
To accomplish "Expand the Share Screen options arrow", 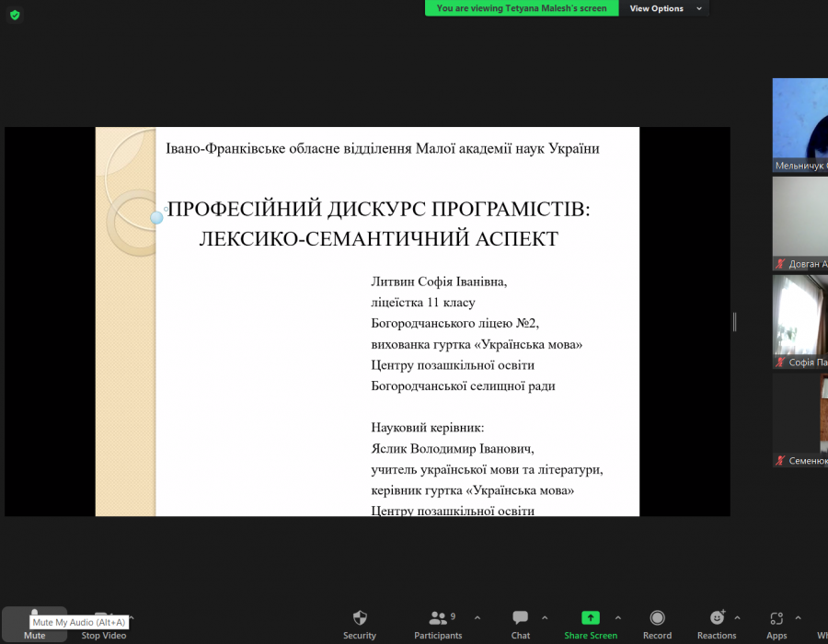I will [x=617, y=618].
